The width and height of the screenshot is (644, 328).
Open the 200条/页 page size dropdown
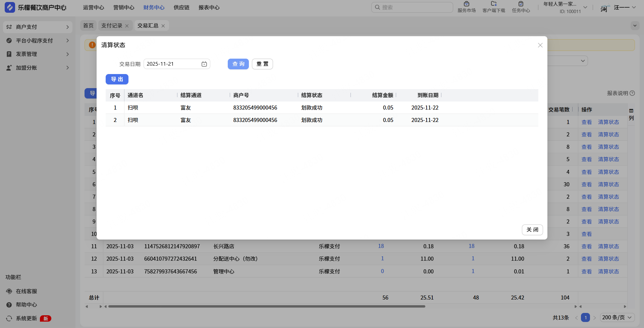click(x=616, y=317)
